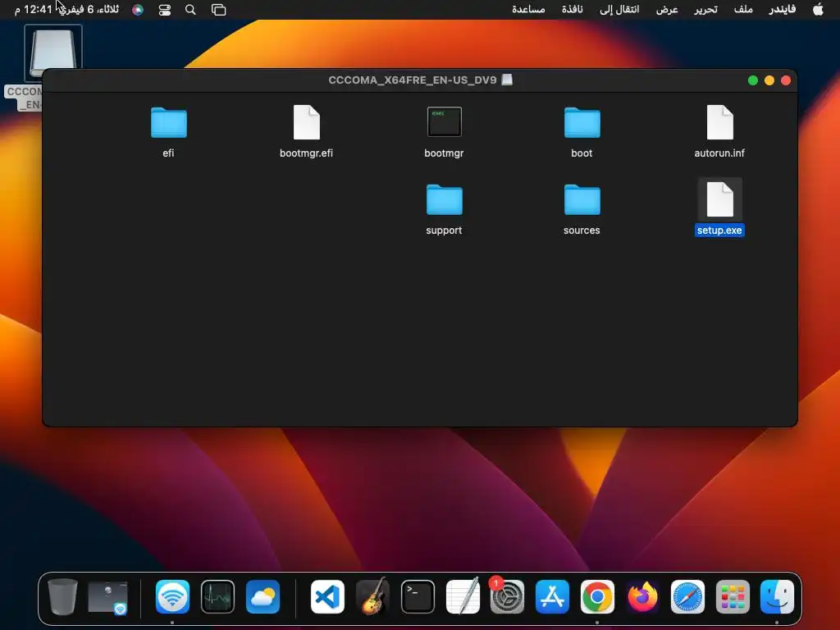
Task: Select the setup.exe file icon
Action: (x=719, y=199)
